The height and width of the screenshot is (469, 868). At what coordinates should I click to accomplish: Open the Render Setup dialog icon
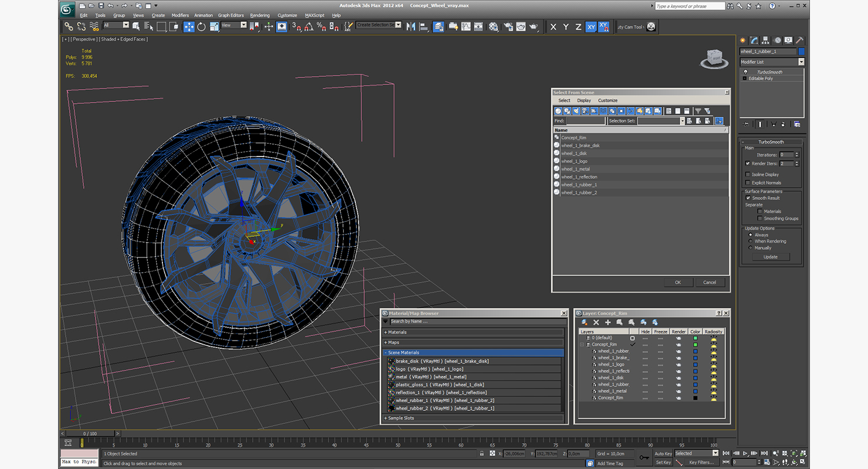tap(508, 26)
